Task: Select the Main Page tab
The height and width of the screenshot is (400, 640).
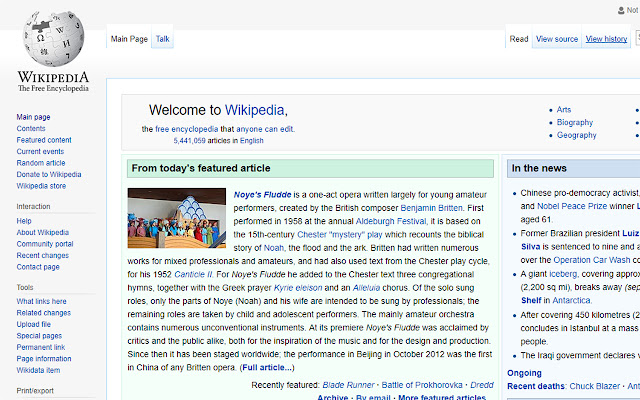Action: pyautogui.click(x=129, y=39)
